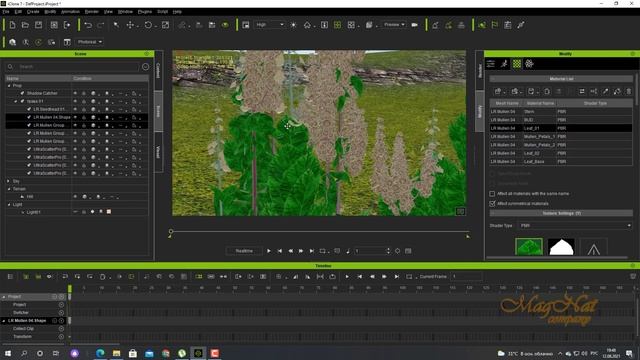Open the Photoreal dropdown in second toolbar

point(90,42)
